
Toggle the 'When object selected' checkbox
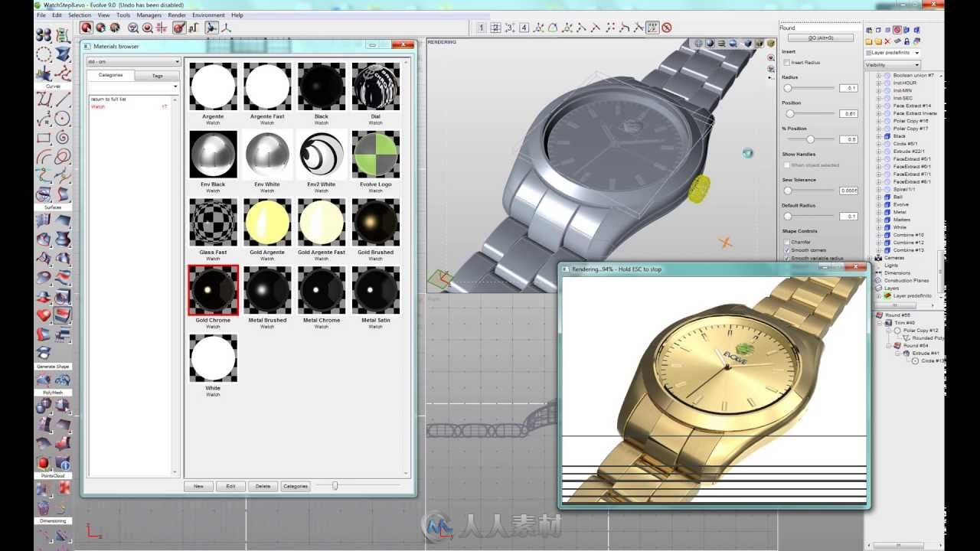pos(786,165)
